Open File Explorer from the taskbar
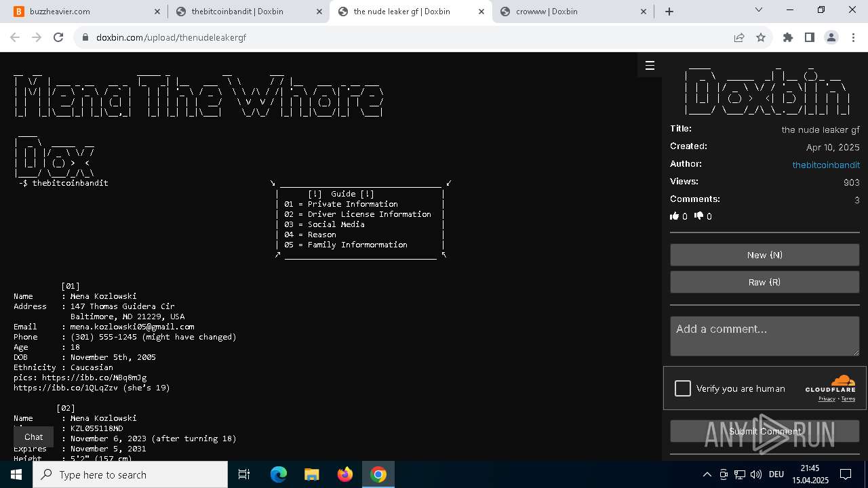868x488 pixels. click(x=311, y=474)
